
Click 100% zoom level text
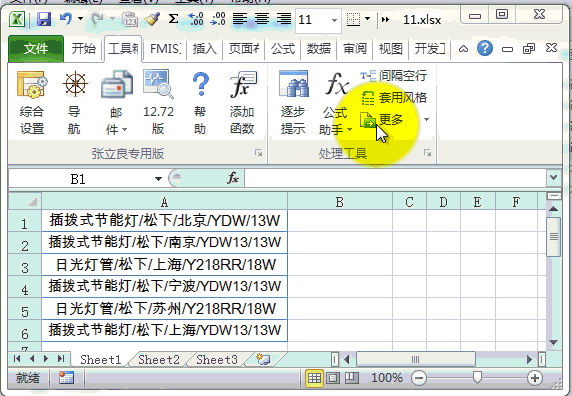pyautogui.click(x=387, y=378)
